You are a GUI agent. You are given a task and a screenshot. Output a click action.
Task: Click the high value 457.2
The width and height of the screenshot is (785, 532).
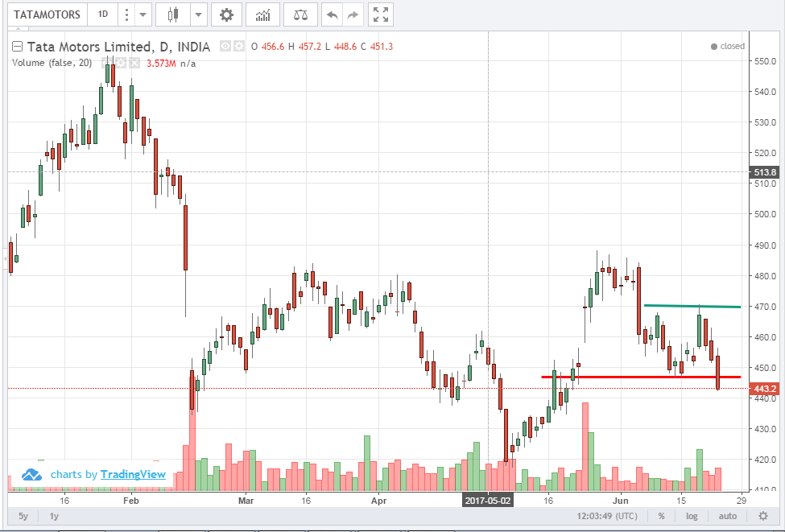(x=310, y=47)
